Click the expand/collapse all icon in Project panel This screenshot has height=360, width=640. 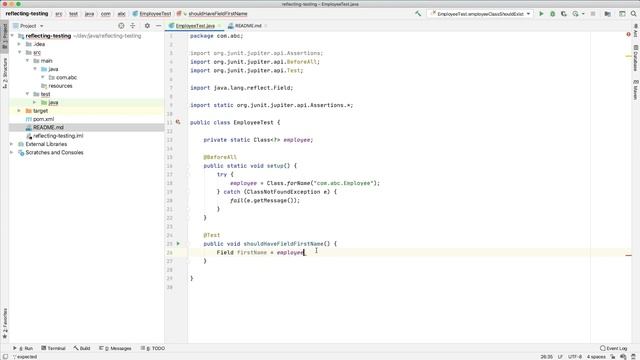[133, 26]
